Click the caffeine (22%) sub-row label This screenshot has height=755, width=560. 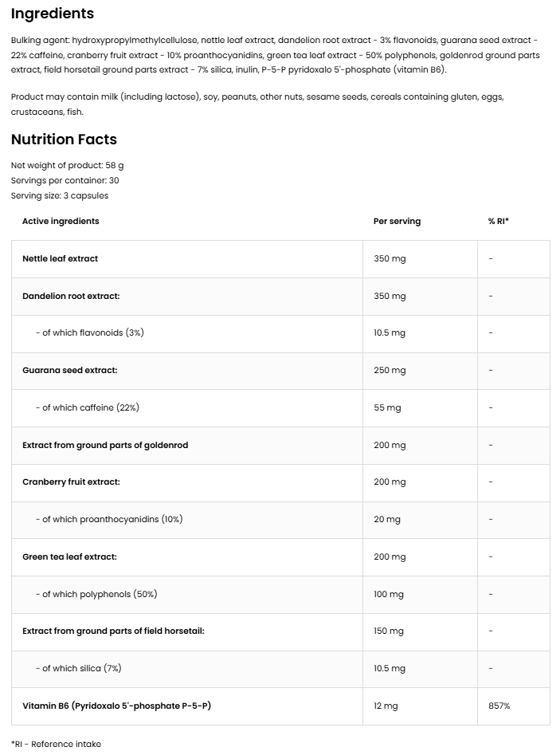click(87, 407)
